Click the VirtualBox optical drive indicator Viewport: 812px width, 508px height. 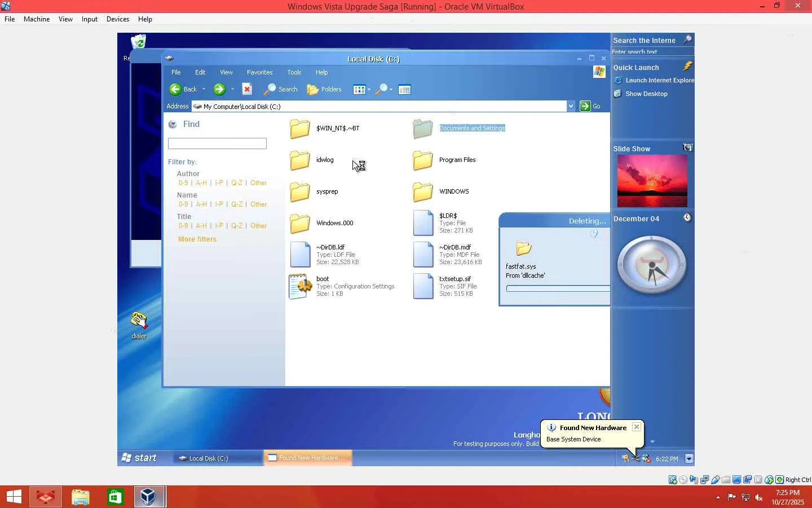point(683,480)
